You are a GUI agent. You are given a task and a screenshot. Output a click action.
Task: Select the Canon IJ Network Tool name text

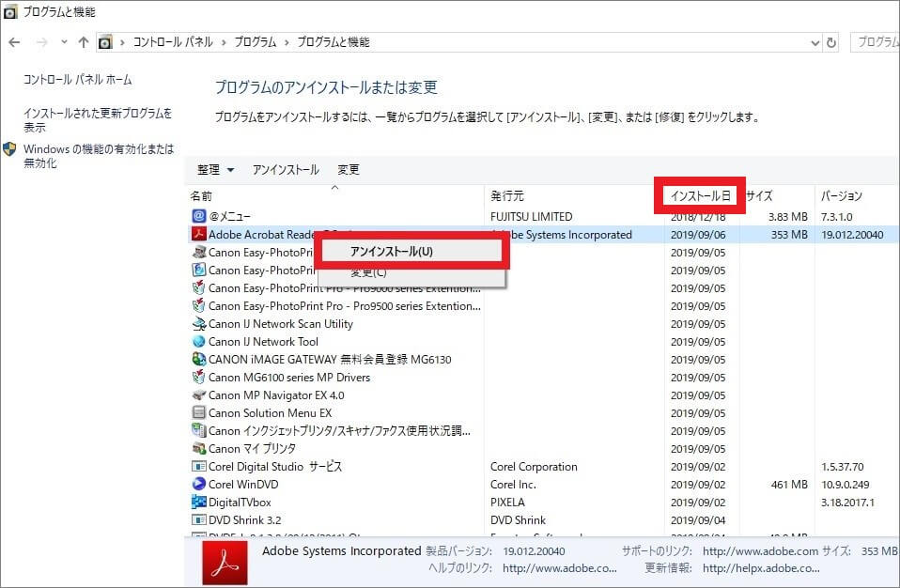click(263, 341)
